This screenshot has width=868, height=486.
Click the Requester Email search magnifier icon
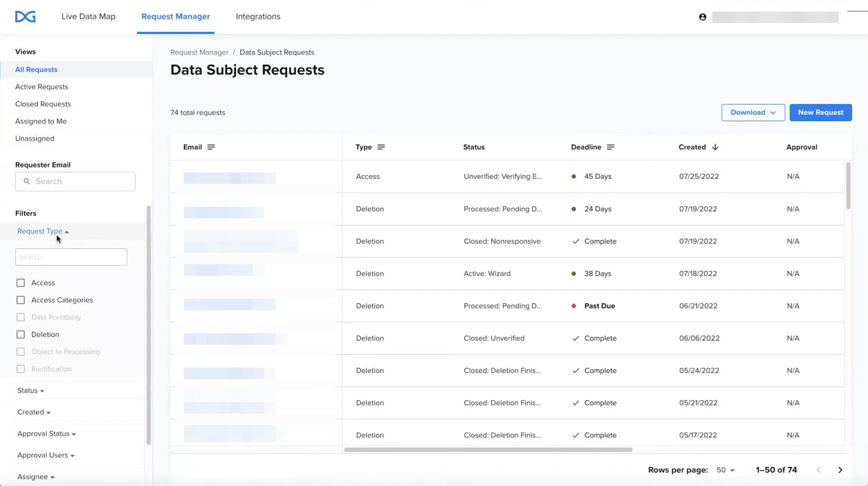(26, 182)
